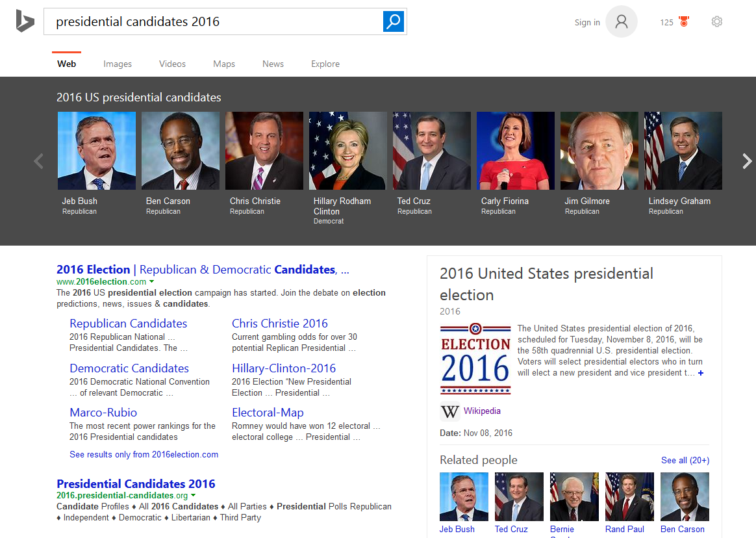The height and width of the screenshot is (538, 756).
Task: Click the Sign in link
Action: tap(587, 23)
